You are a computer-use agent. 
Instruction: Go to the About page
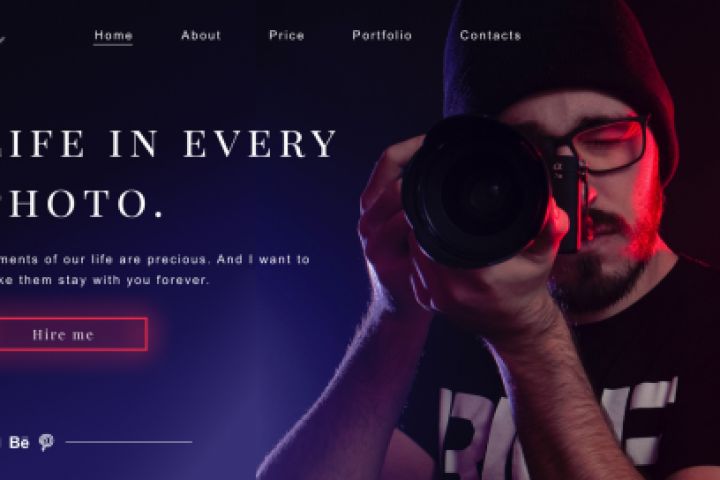point(201,35)
